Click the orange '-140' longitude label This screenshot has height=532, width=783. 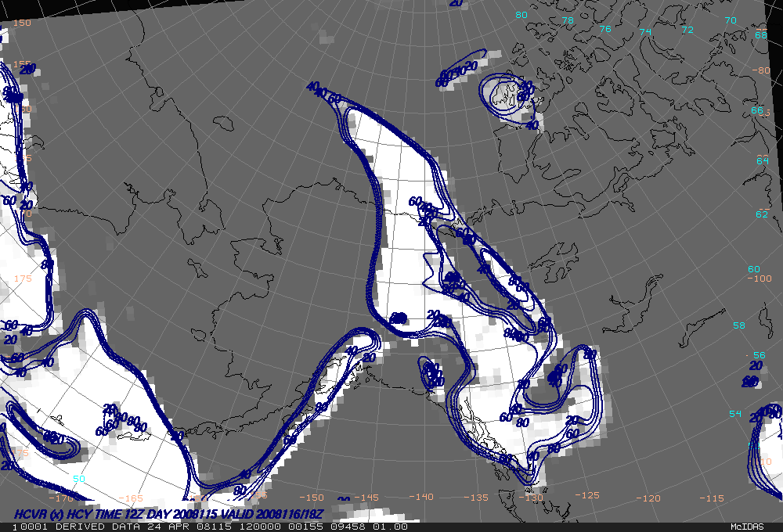(x=421, y=497)
